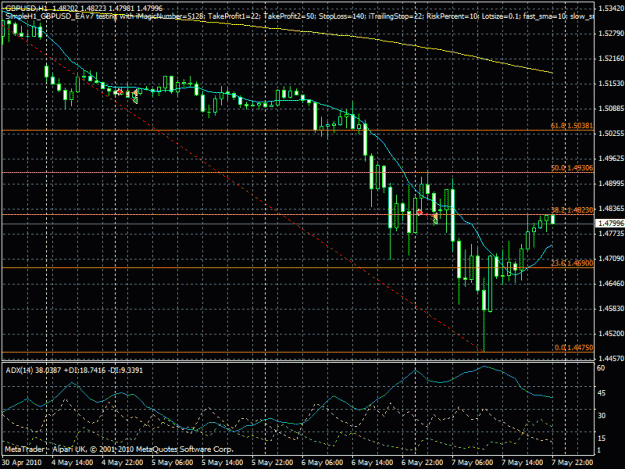Screen dimensions: 625x469
Task: Click the 38.2 1.48230 Fibonacci level label
Action: coord(572,210)
